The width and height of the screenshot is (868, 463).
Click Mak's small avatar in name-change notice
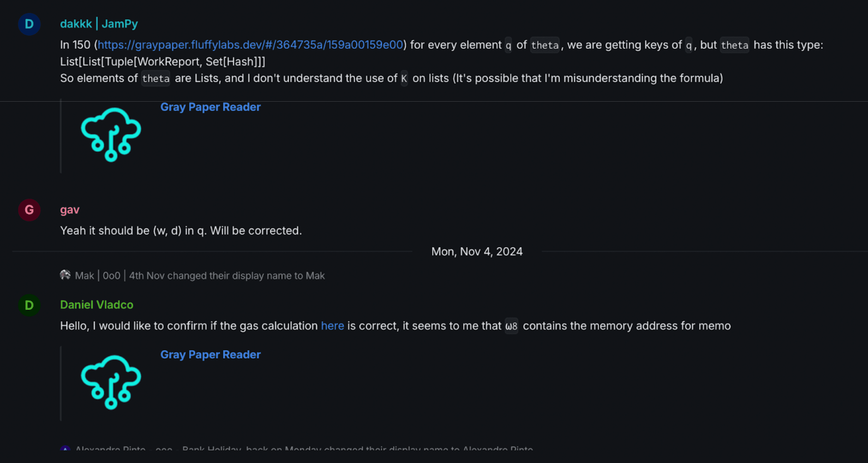[x=65, y=275]
